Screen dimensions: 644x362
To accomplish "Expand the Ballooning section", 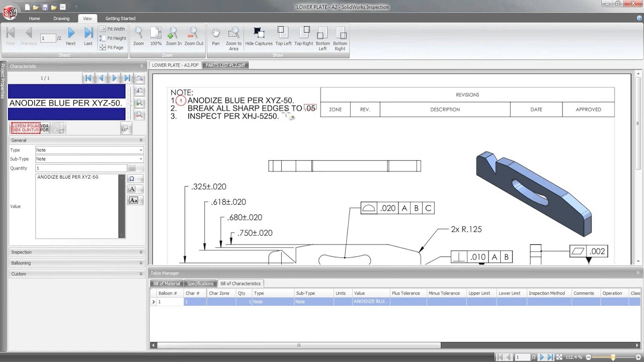I will click(x=141, y=263).
